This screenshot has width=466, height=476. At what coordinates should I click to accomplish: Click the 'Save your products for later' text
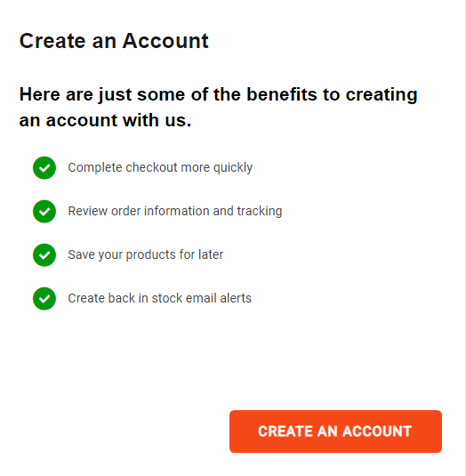coord(146,254)
